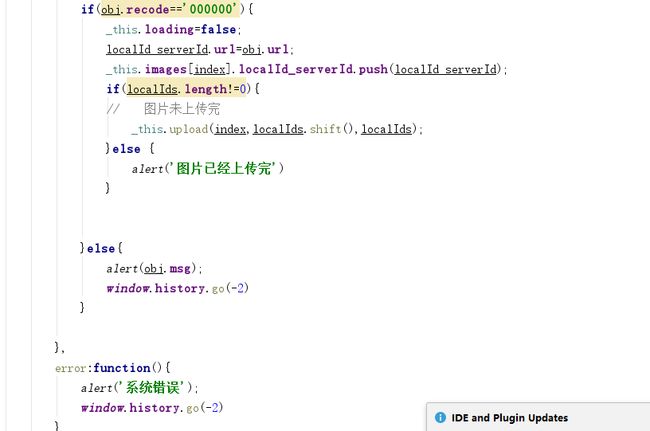Click the '}else{' line above alert(obj.msg)
The image size is (650, 431).
click(x=101, y=248)
